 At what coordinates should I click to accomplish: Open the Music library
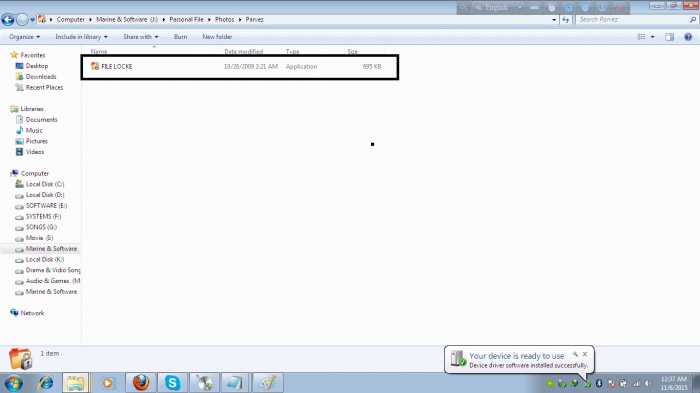[x=34, y=130]
